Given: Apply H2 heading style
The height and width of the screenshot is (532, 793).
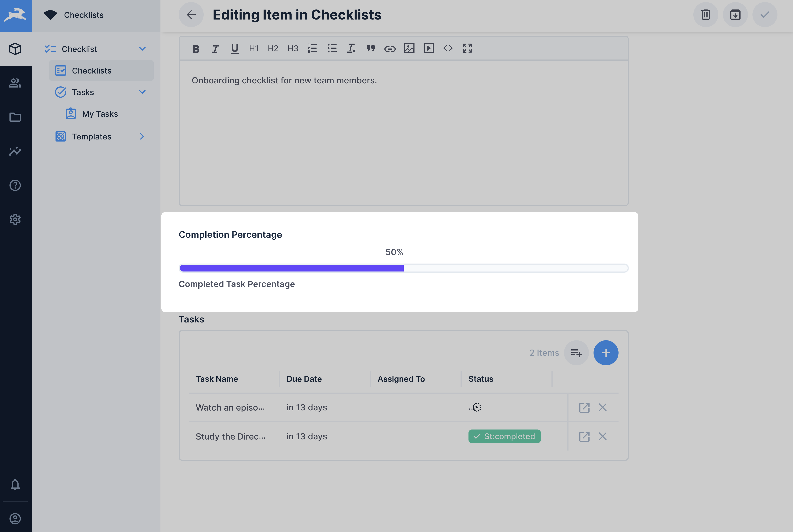Looking at the screenshot, I should click(x=273, y=49).
